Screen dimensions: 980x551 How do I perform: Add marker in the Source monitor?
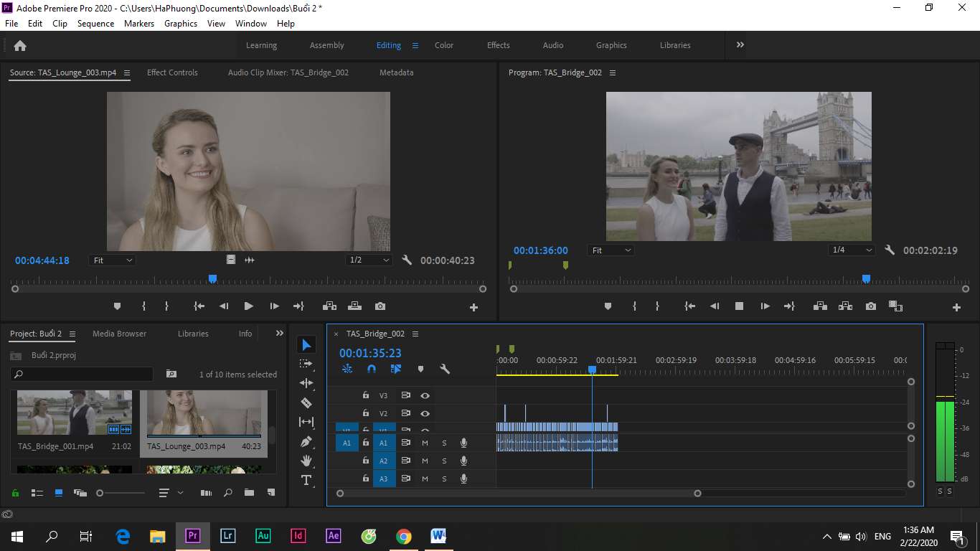click(x=117, y=306)
